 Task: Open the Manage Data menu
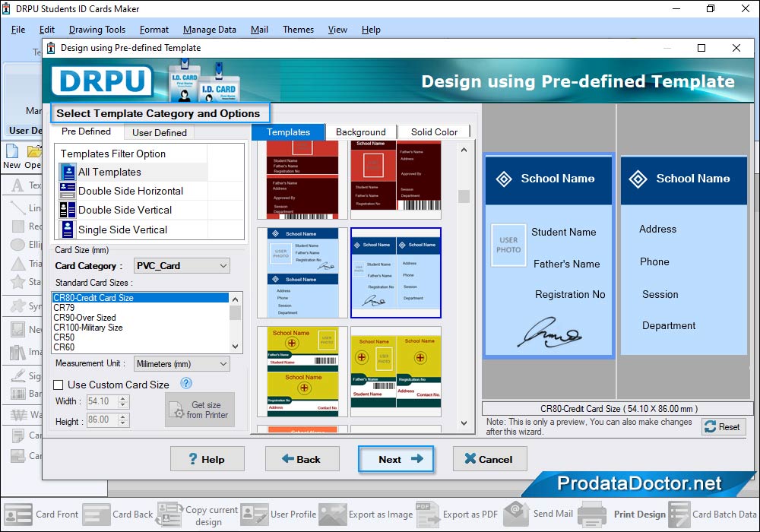(210, 30)
